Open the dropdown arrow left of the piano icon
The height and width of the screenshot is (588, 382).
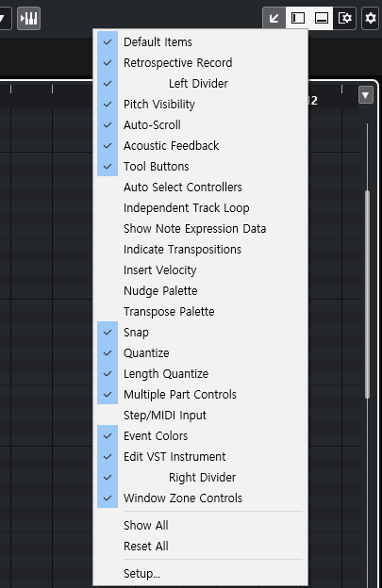click(x=4, y=18)
